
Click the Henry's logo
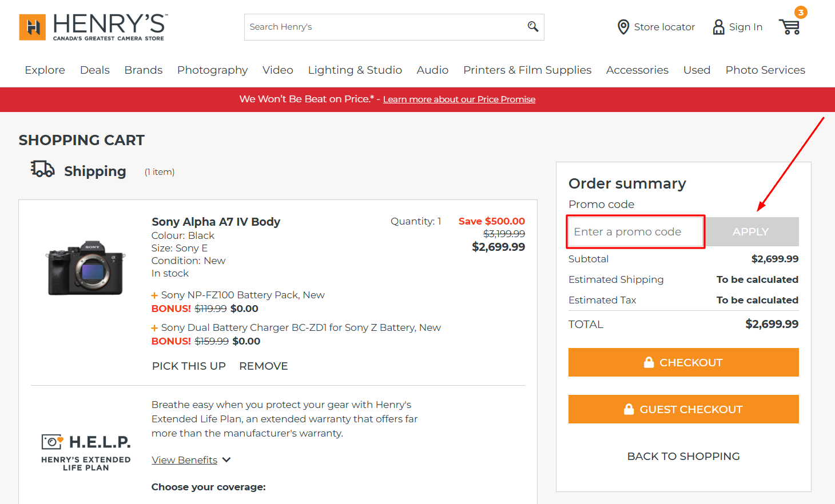coord(93,27)
